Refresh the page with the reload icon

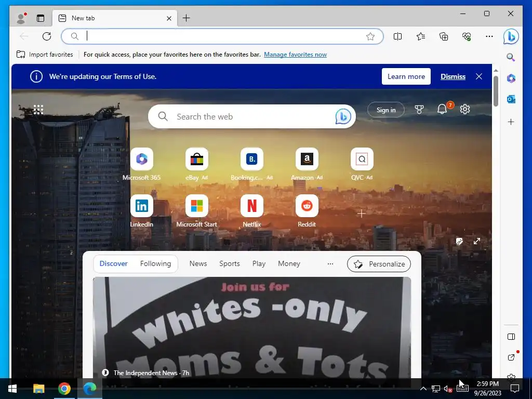pyautogui.click(x=47, y=36)
